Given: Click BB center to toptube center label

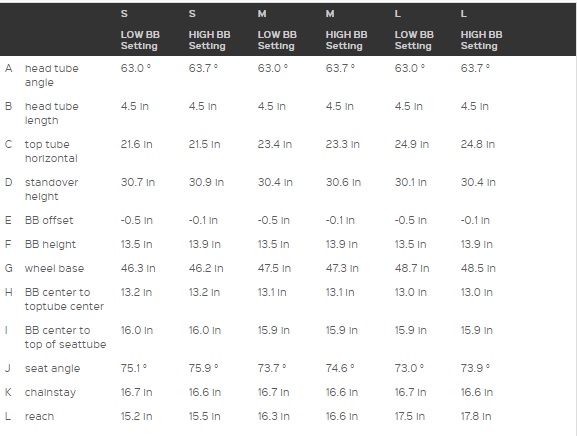Looking at the screenshot, I should click(64, 299).
